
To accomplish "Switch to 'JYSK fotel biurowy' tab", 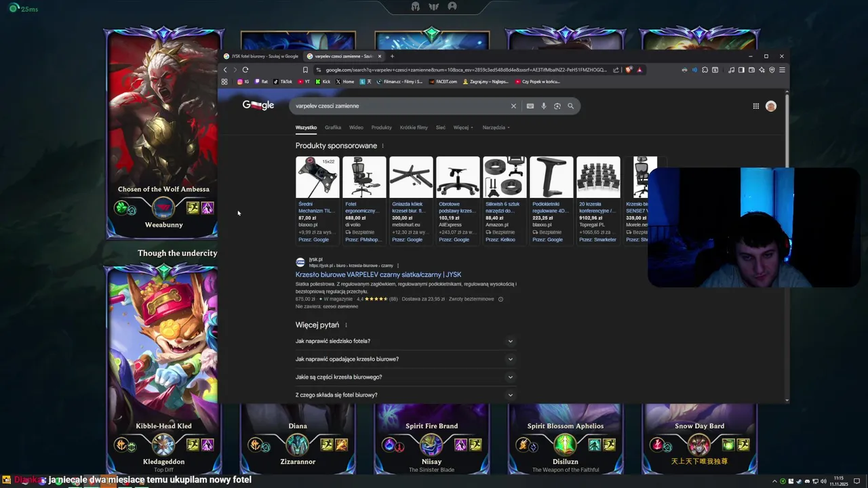I will point(261,56).
